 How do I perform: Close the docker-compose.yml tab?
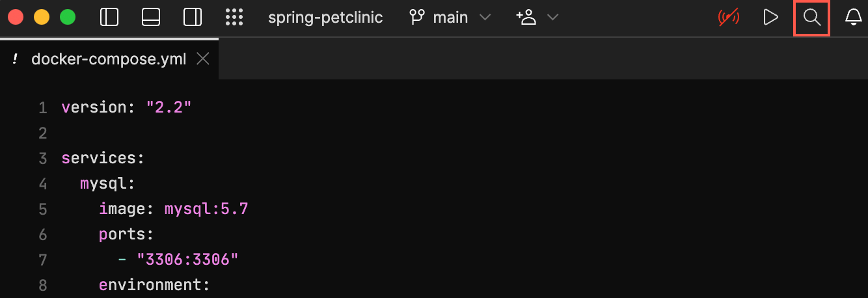coord(202,59)
